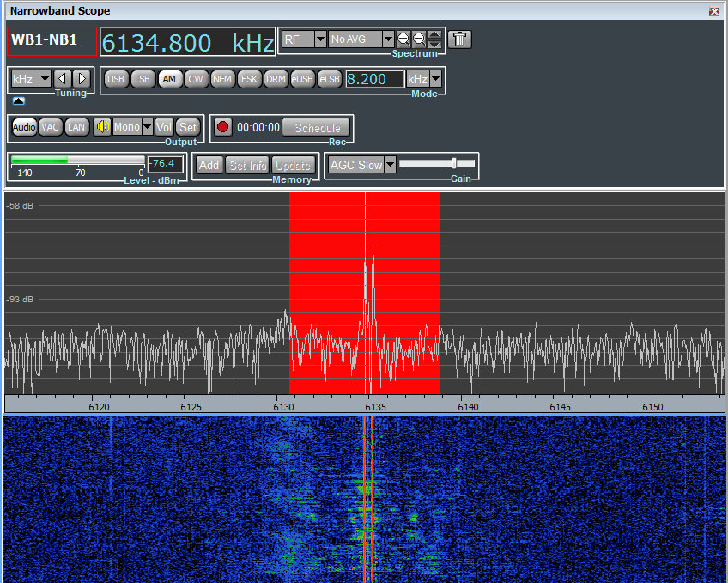Collapse panel with small up-arrow icon
728x583 pixels.
[19, 100]
